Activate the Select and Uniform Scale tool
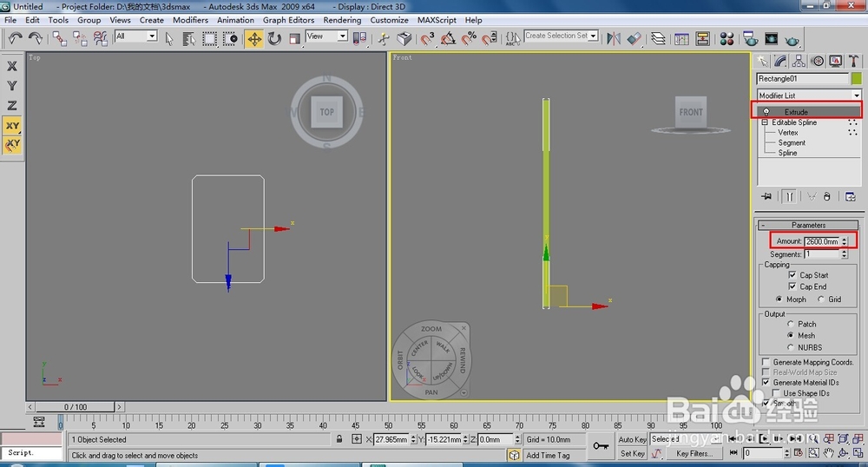The image size is (868, 467). coord(294,39)
